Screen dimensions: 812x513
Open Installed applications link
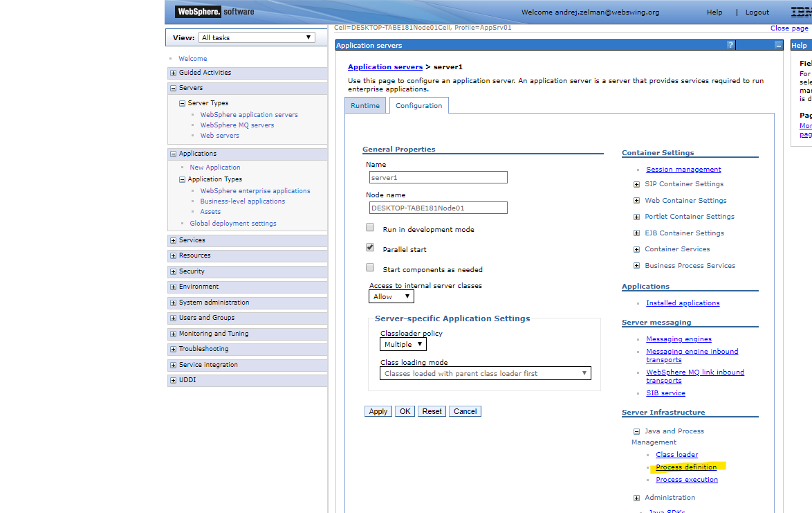point(683,303)
